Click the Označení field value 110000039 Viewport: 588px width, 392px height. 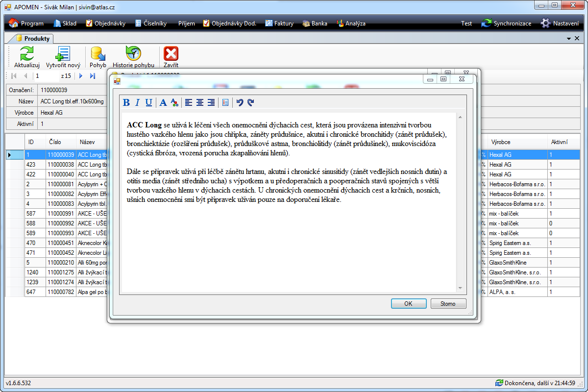[x=54, y=90]
